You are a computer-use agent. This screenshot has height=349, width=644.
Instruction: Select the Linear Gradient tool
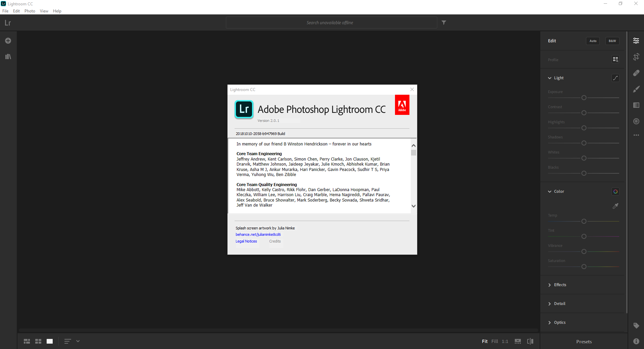tap(636, 105)
